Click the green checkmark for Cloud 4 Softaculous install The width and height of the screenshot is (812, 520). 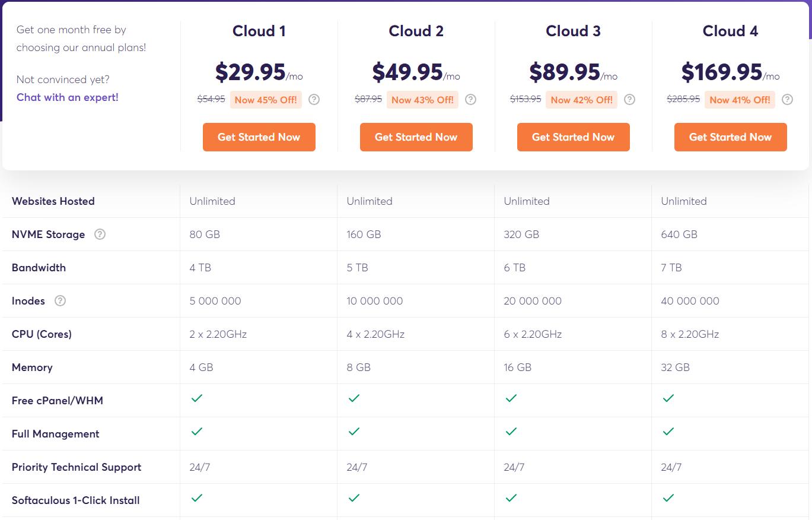coord(668,499)
